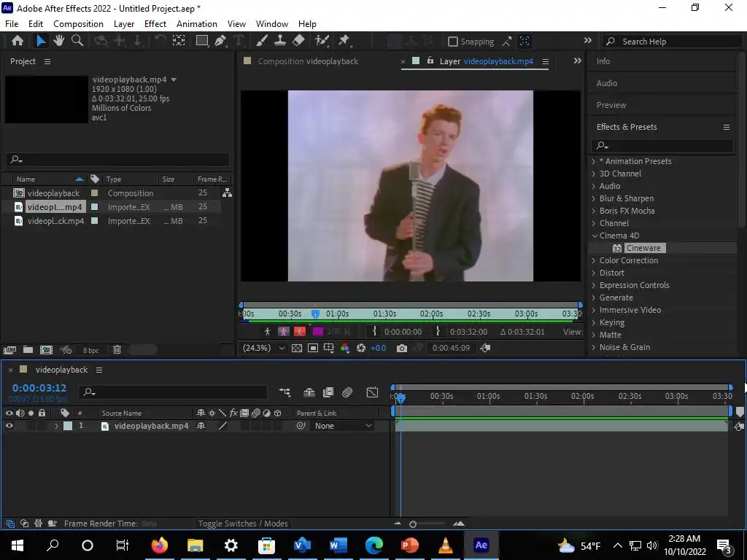This screenshot has height=560, width=747.
Task: Click the Search Help field
Action: click(x=672, y=42)
